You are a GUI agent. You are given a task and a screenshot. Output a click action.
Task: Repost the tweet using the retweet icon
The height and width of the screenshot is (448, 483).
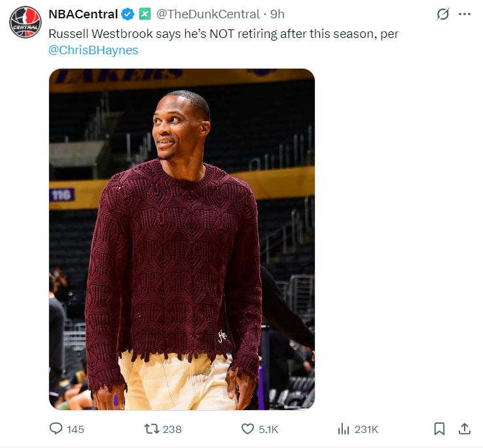(151, 429)
